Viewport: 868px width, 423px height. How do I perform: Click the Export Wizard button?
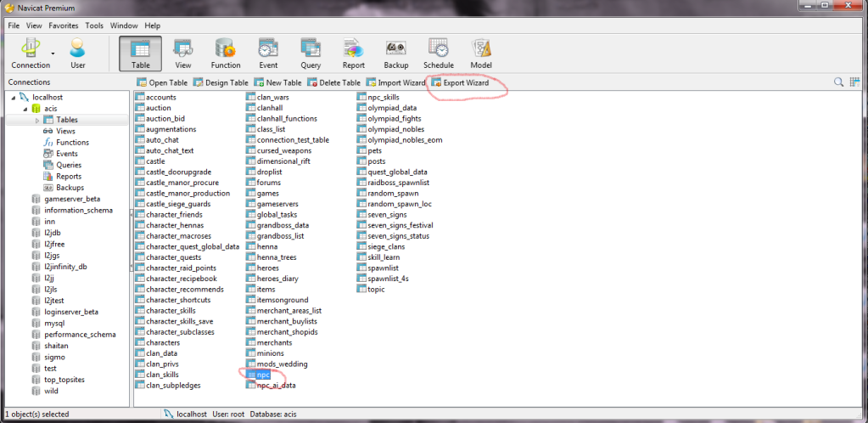tap(460, 82)
